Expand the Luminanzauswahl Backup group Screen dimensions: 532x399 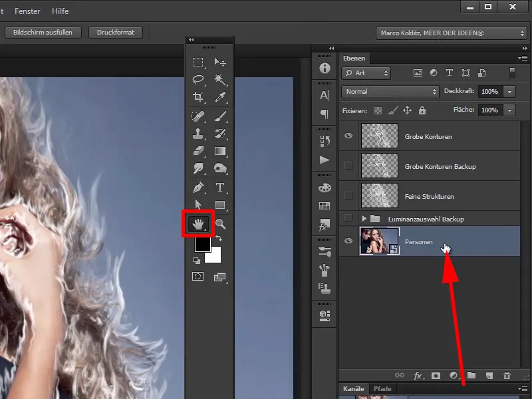364,219
